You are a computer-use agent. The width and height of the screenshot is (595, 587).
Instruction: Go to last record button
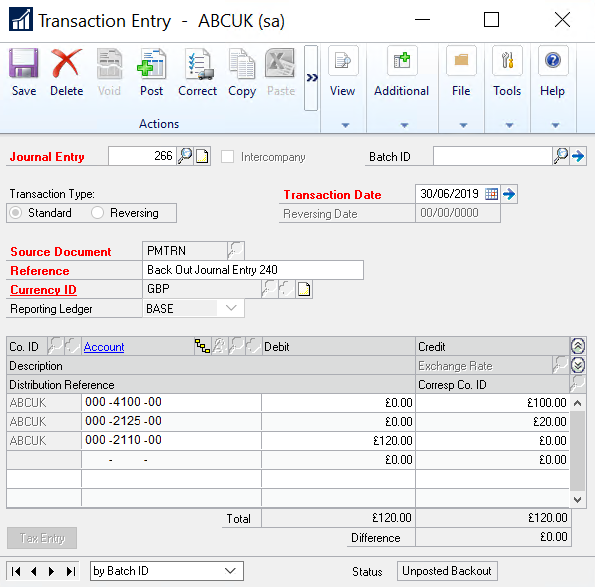pyautogui.click(x=71, y=571)
